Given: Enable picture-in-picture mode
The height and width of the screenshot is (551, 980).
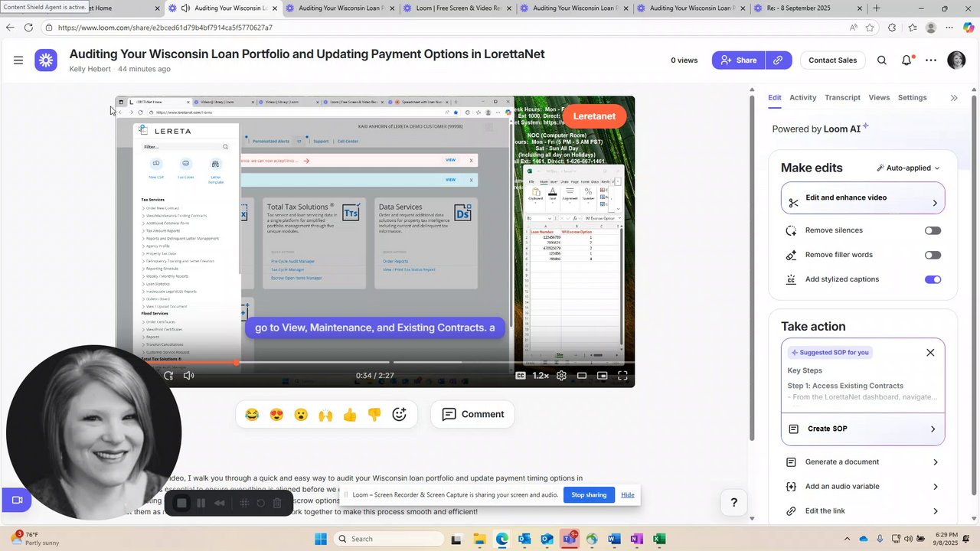Looking at the screenshot, I should [603, 376].
